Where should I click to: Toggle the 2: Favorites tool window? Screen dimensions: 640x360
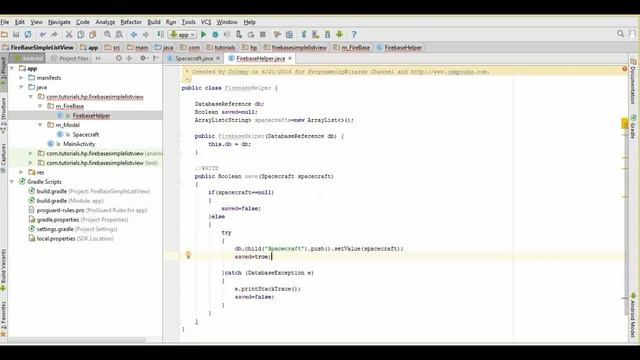[3, 319]
